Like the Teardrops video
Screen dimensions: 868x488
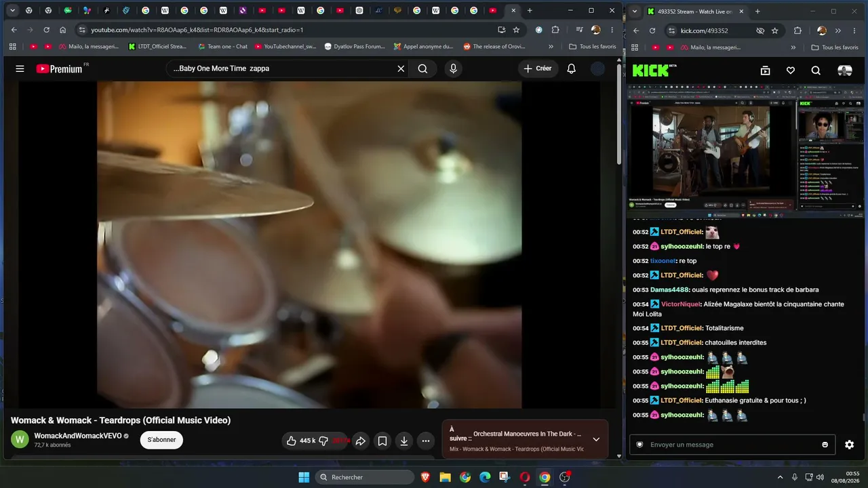pos(300,441)
